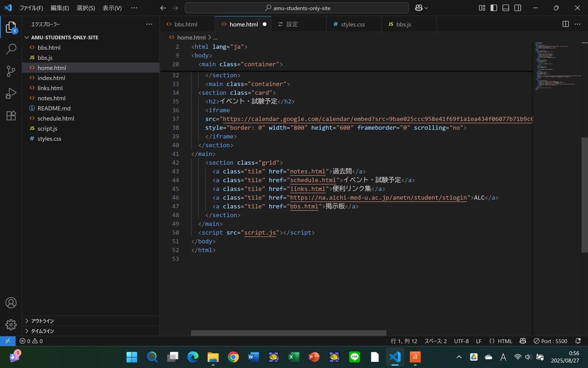588x368 pixels.
Task: Switch to the styles.css tab
Action: coord(353,24)
